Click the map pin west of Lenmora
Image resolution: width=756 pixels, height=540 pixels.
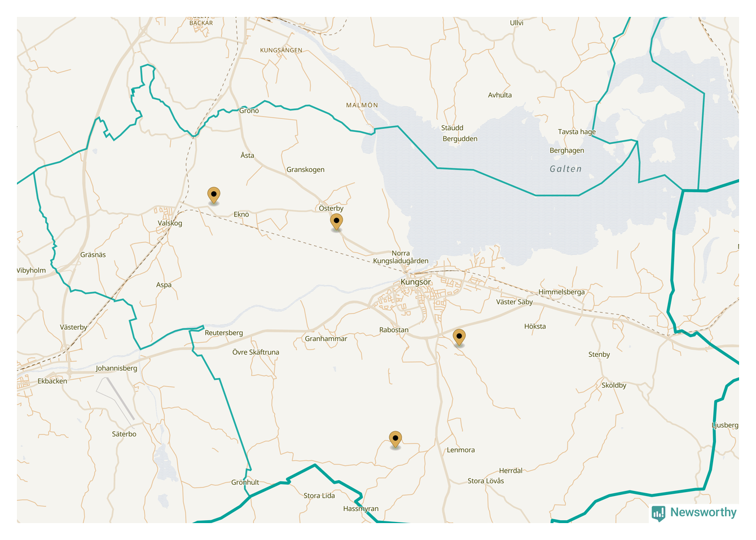pos(395,439)
